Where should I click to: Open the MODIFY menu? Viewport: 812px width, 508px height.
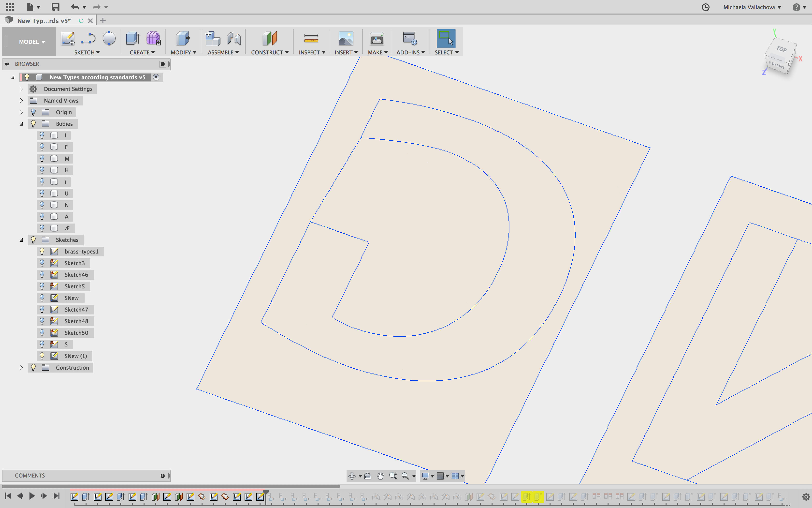[183, 52]
